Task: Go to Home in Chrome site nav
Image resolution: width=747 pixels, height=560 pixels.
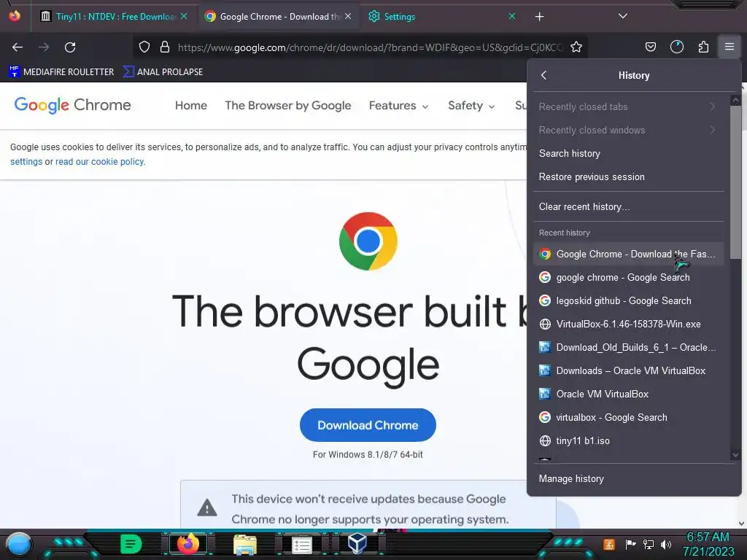Action: pyautogui.click(x=190, y=105)
